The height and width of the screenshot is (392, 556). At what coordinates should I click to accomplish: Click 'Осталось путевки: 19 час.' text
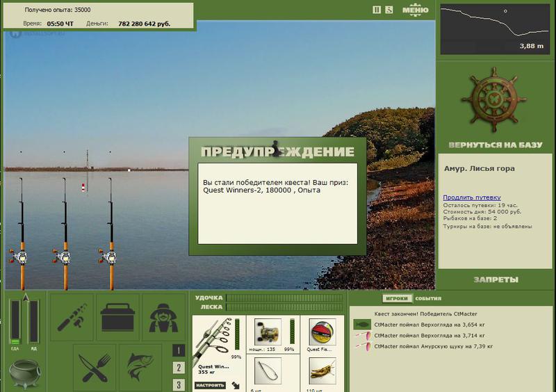point(480,205)
